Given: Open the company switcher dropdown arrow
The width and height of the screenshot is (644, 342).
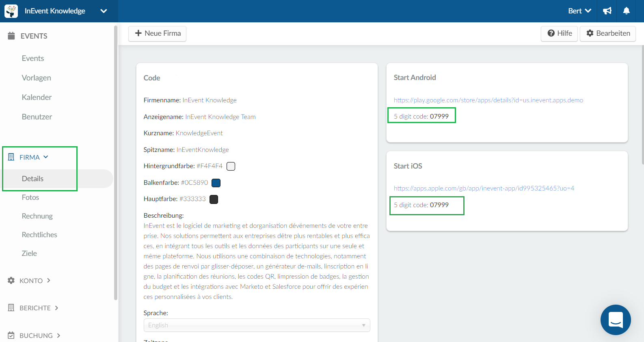Looking at the screenshot, I should coord(104,11).
